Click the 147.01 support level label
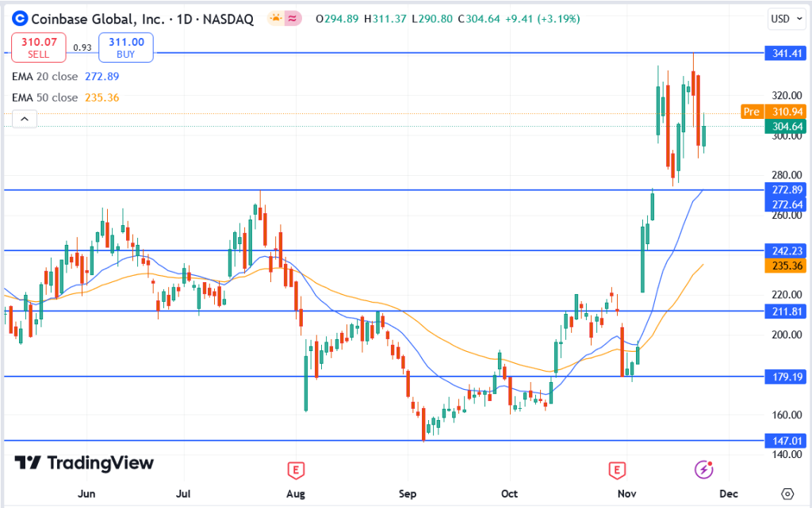The width and height of the screenshot is (812, 508). pos(784,441)
